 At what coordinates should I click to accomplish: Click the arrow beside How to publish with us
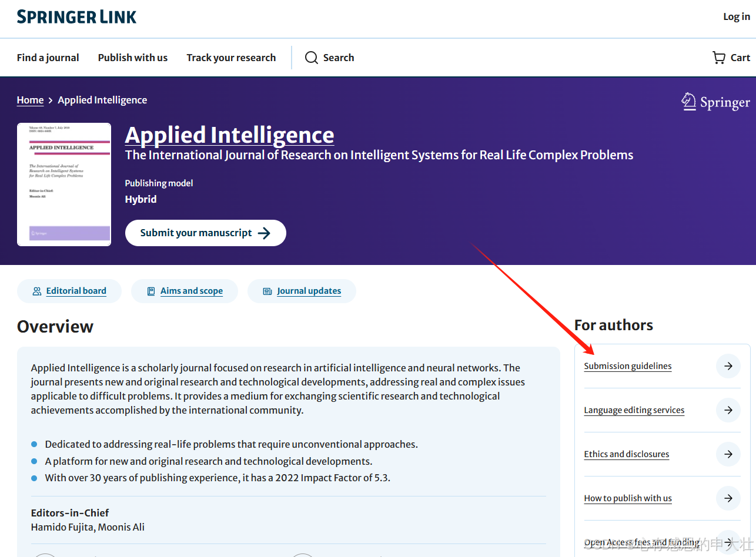pyautogui.click(x=728, y=498)
